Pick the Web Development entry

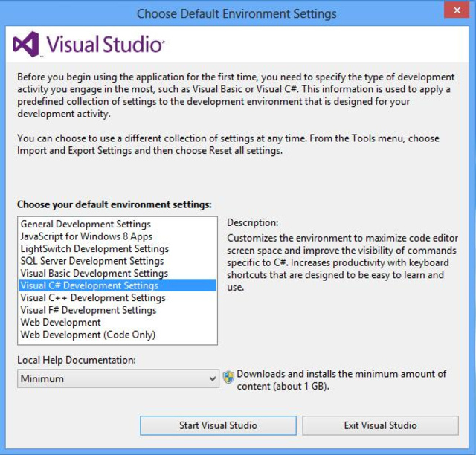[118, 323]
